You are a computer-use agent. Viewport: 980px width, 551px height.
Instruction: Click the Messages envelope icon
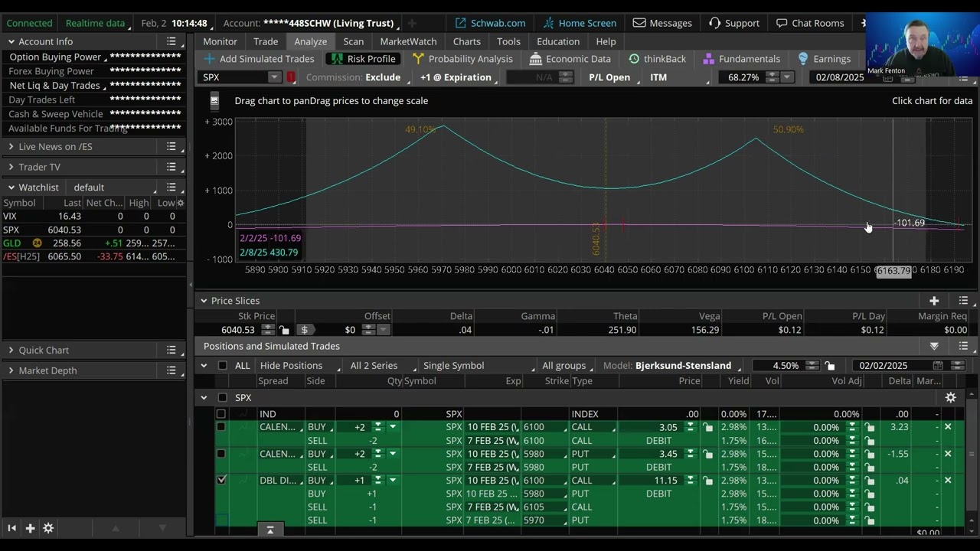[639, 23]
